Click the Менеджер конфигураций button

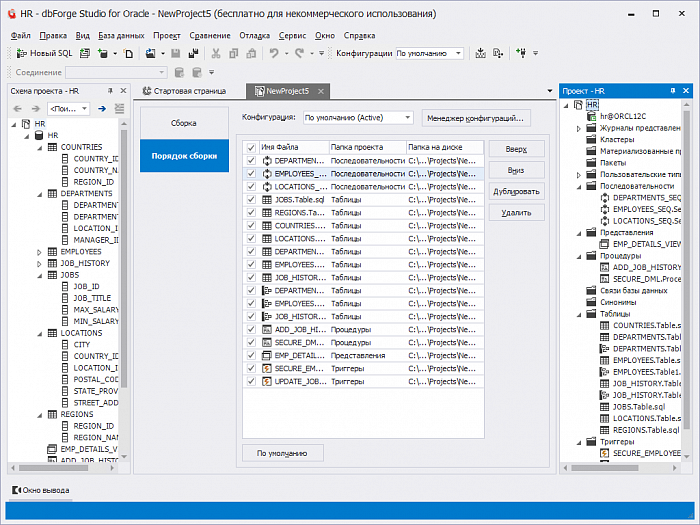click(x=476, y=118)
